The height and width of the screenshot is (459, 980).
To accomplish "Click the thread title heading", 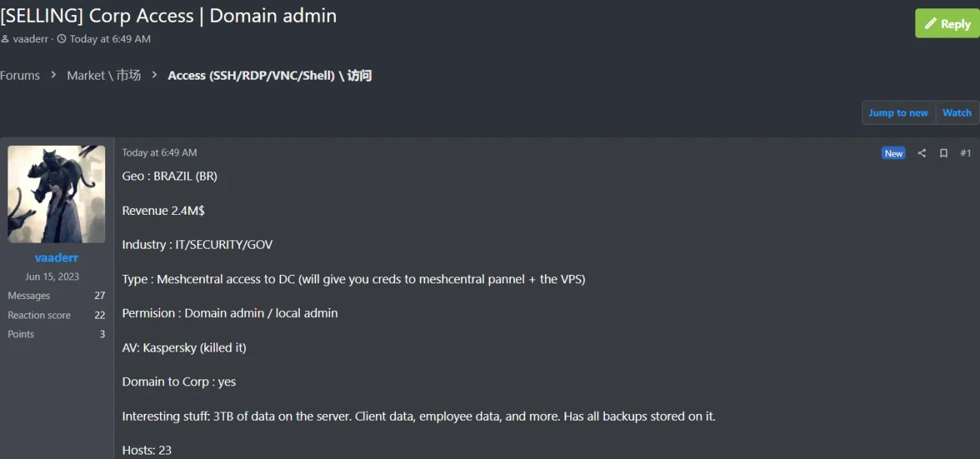I will pyautogui.click(x=168, y=15).
